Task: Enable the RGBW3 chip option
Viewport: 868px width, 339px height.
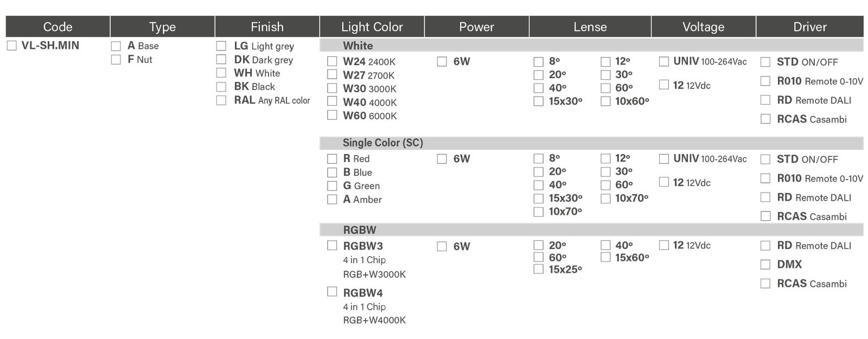Action: tap(332, 246)
